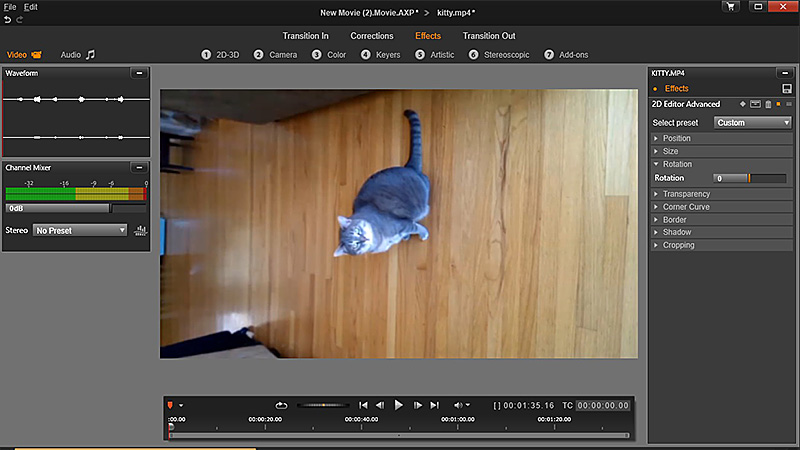This screenshot has height=450, width=800.
Task: Collapse the Channel Mixer panel
Action: 139,167
